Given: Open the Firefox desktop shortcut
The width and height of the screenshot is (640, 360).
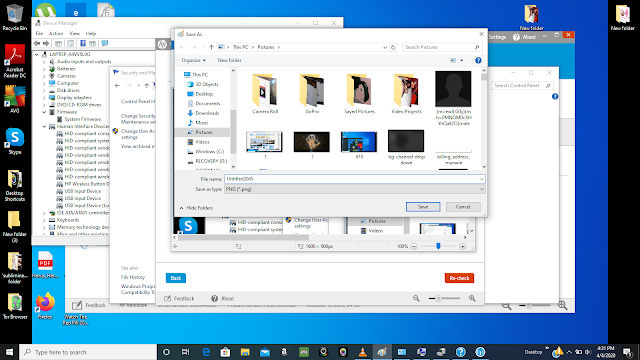Looking at the screenshot, I should point(45,305).
